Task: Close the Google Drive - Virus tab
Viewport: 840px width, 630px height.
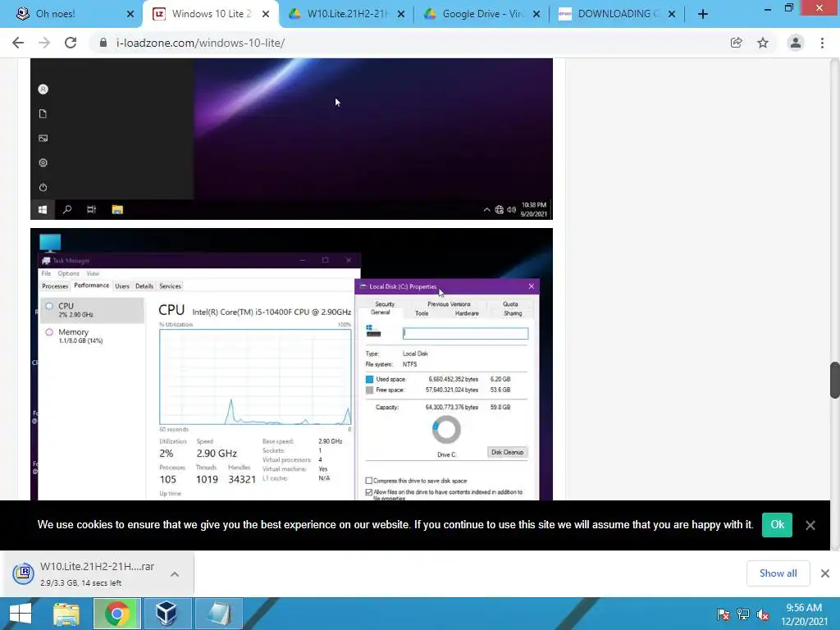Action: [x=536, y=15]
